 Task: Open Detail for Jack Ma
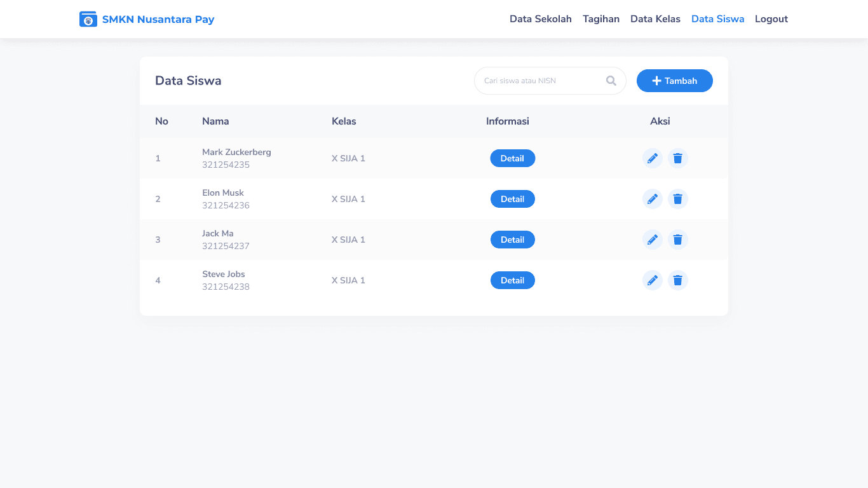(512, 240)
